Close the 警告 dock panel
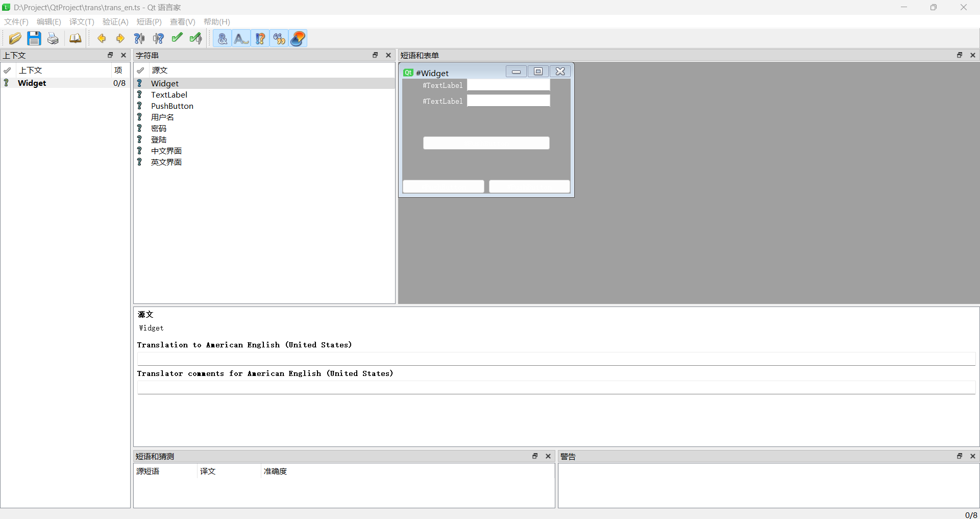This screenshot has height=519, width=980. 973,456
